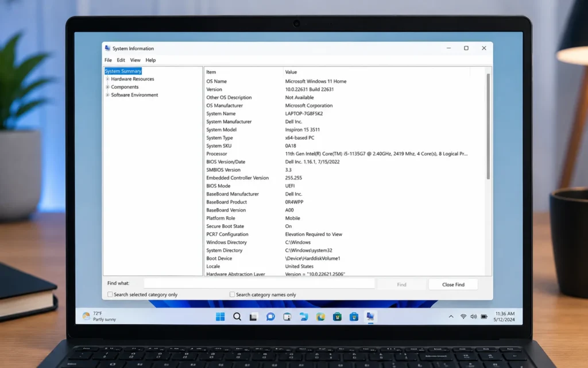Screen dimensions: 588x368
Task: Open the Help menu
Action: (150, 60)
